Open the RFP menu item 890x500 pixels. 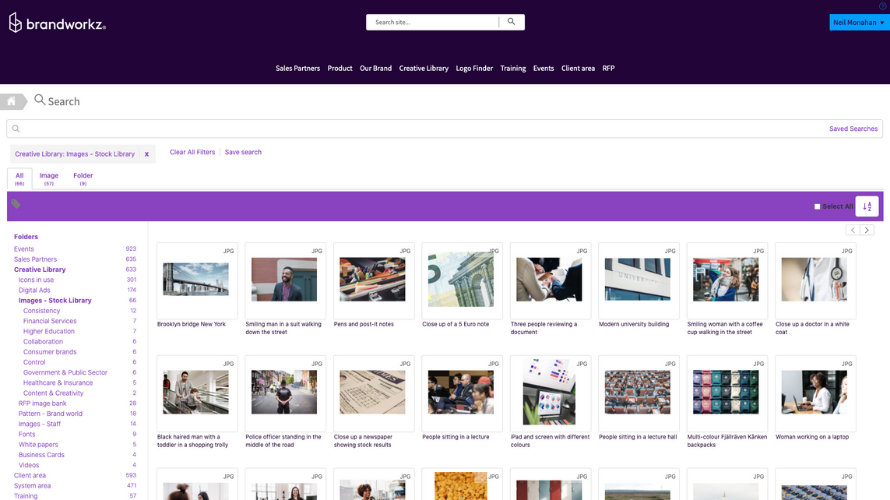[x=608, y=68]
